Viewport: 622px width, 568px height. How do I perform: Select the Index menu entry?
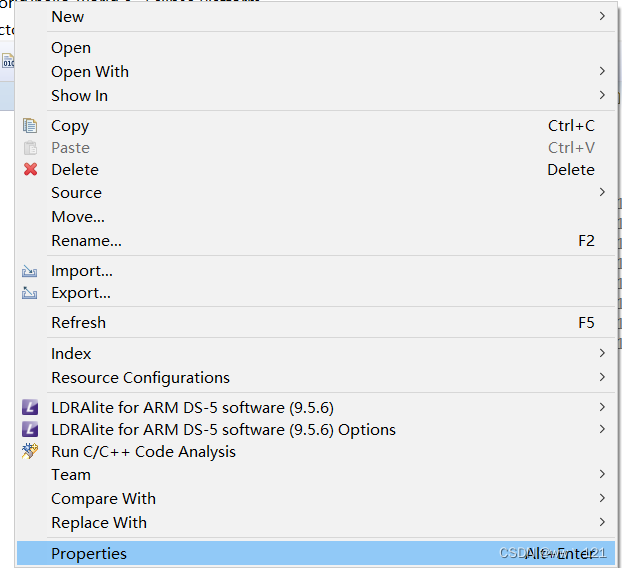coord(71,354)
